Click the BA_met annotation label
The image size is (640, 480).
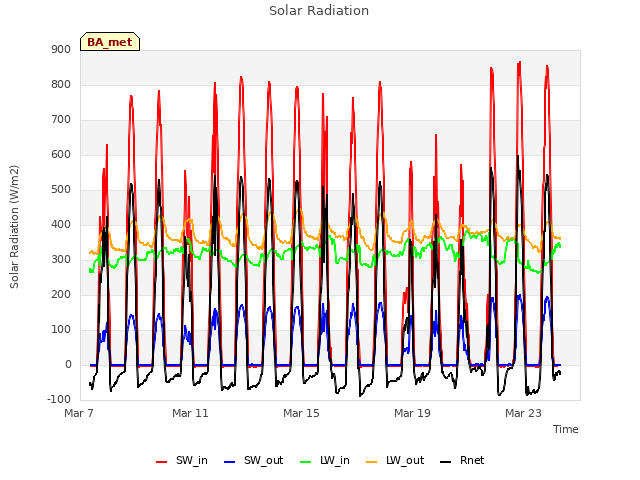[110, 42]
